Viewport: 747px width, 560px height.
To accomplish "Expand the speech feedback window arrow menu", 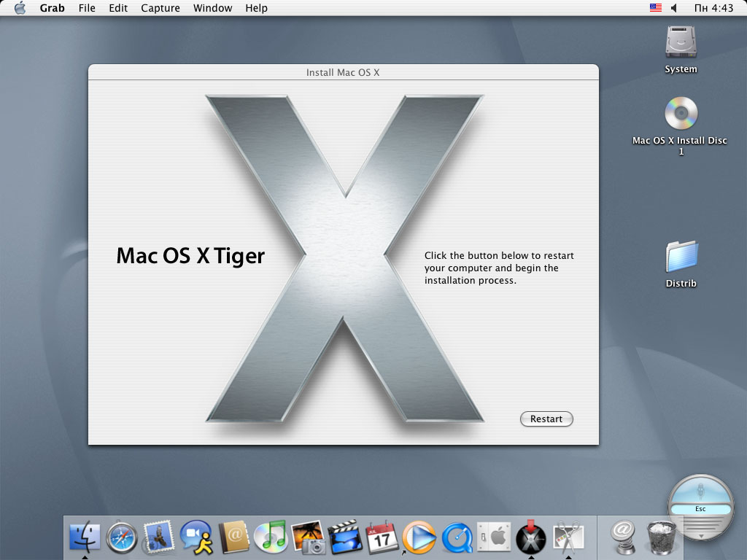I will click(701, 536).
